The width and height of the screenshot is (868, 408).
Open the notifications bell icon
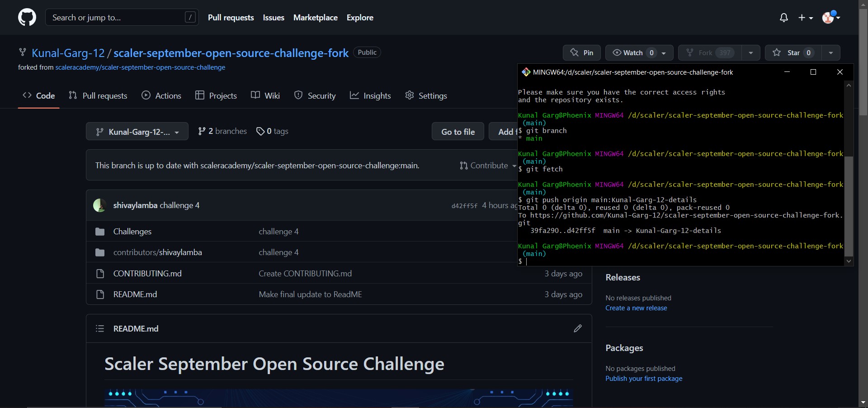coord(783,18)
